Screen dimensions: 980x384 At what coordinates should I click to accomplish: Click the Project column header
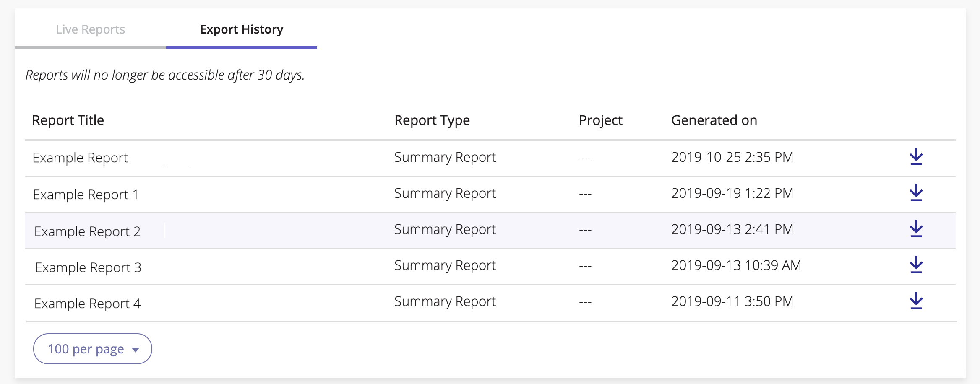point(601,120)
